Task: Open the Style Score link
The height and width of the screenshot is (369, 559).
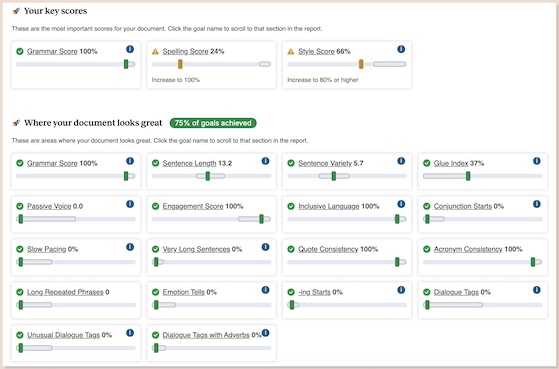Action: tap(316, 52)
